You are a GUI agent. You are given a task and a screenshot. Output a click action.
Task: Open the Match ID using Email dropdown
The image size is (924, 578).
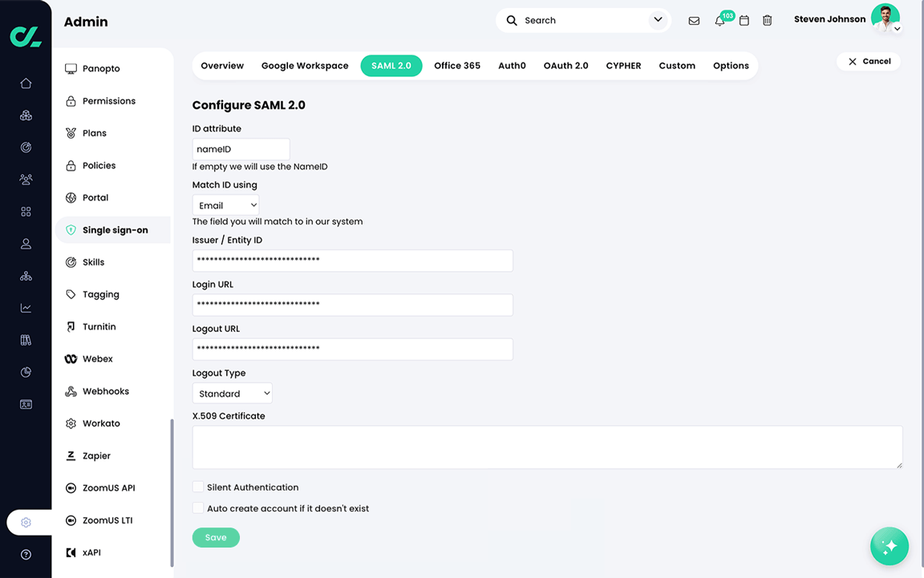225,204
